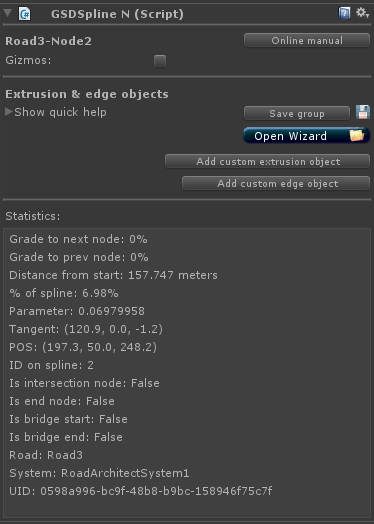Click the Statistics label
This screenshot has width=374, height=524.
pyautogui.click(x=33, y=216)
